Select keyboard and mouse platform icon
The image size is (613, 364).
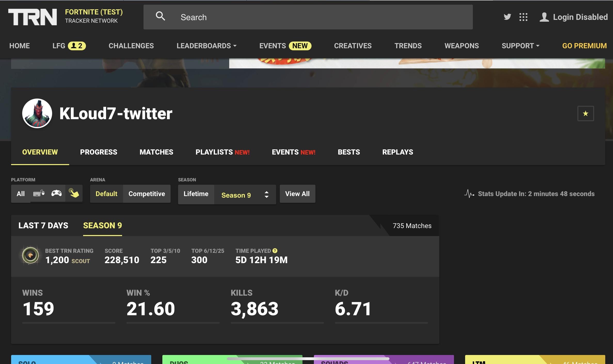pyautogui.click(x=39, y=193)
